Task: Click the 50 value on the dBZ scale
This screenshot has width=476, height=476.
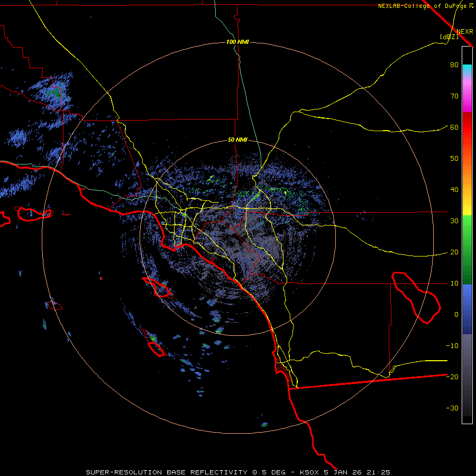Action: tap(454, 159)
